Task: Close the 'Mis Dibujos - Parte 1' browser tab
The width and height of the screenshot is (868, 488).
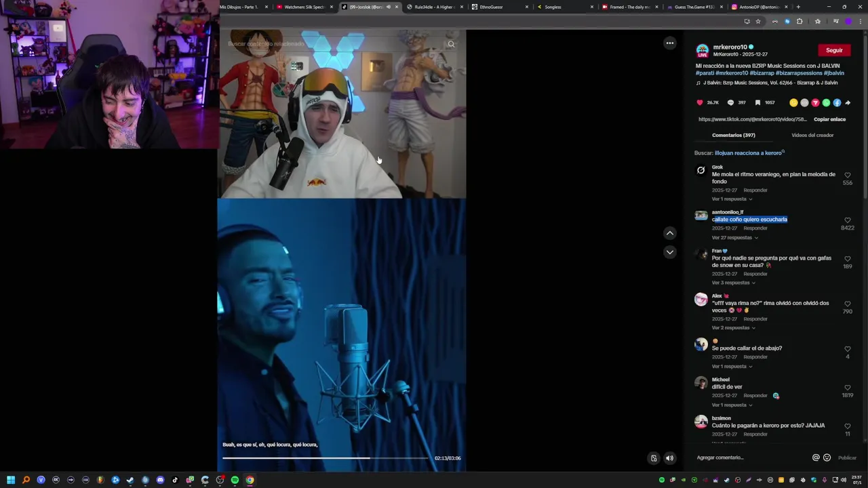Action: pos(267,7)
